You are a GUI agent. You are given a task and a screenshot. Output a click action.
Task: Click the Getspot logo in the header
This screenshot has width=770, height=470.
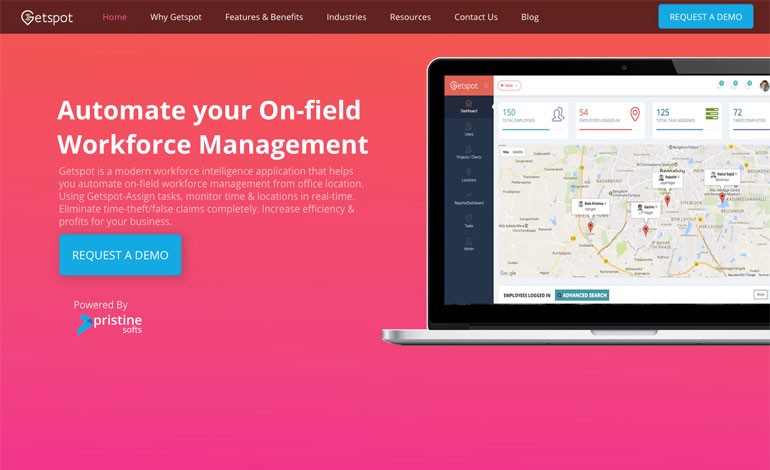point(47,17)
